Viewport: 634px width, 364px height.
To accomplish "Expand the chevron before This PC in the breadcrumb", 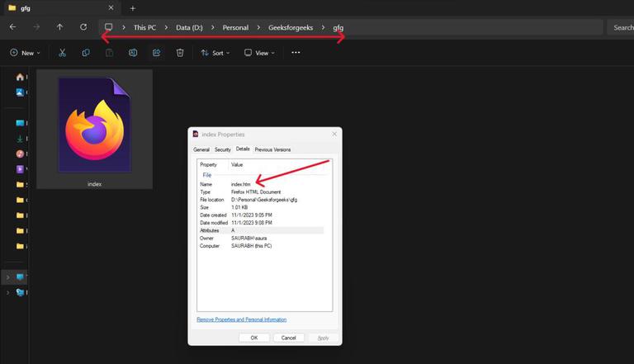I will coord(123,27).
